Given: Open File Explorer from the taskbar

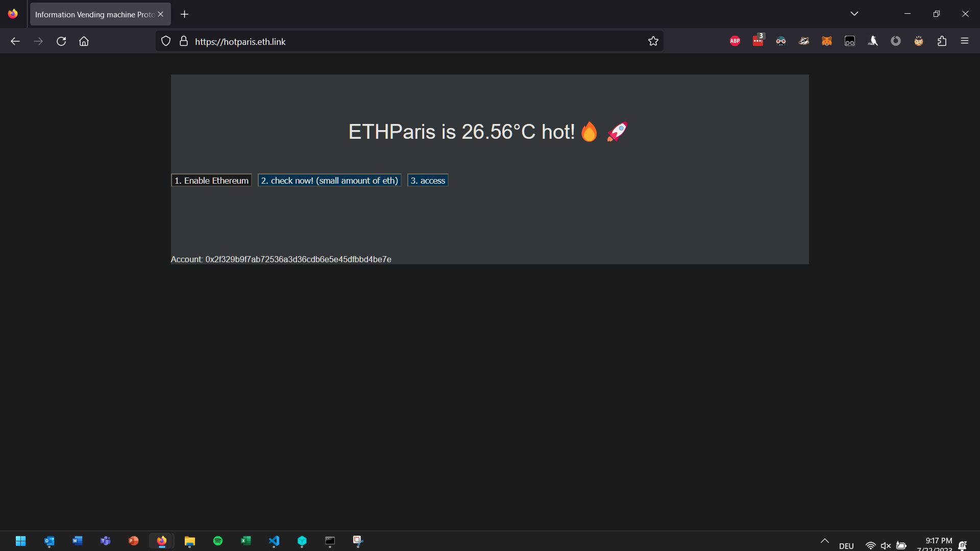Looking at the screenshot, I should tap(190, 541).
